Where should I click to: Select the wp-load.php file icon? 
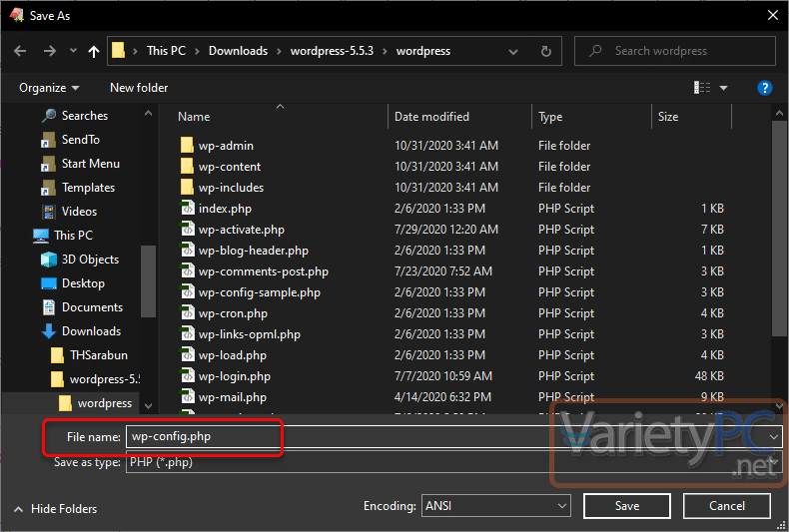pyautogui.click(x=187, y=355)
